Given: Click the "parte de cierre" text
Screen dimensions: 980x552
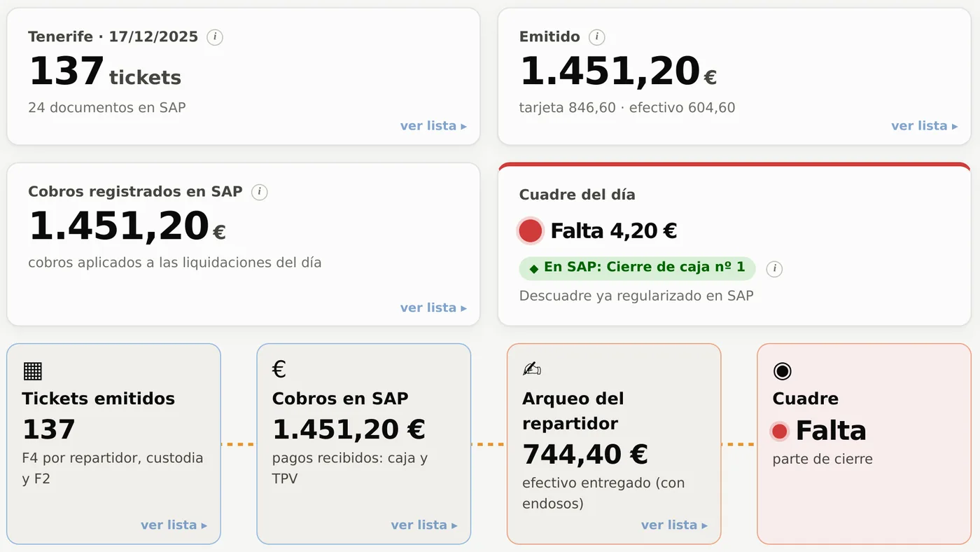Looking at the screenshot, I should click(822, 460).
